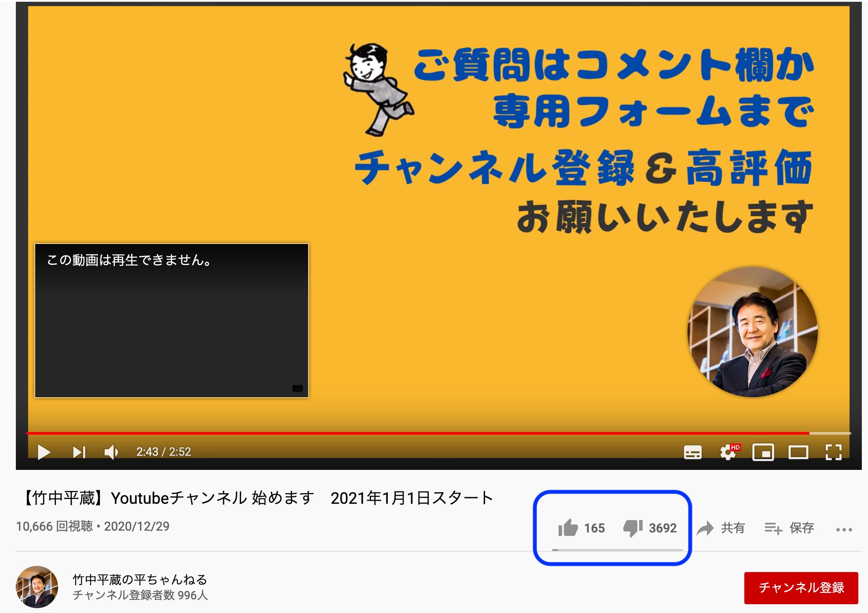
Task: Skip to next video
Action: point(79,452)
